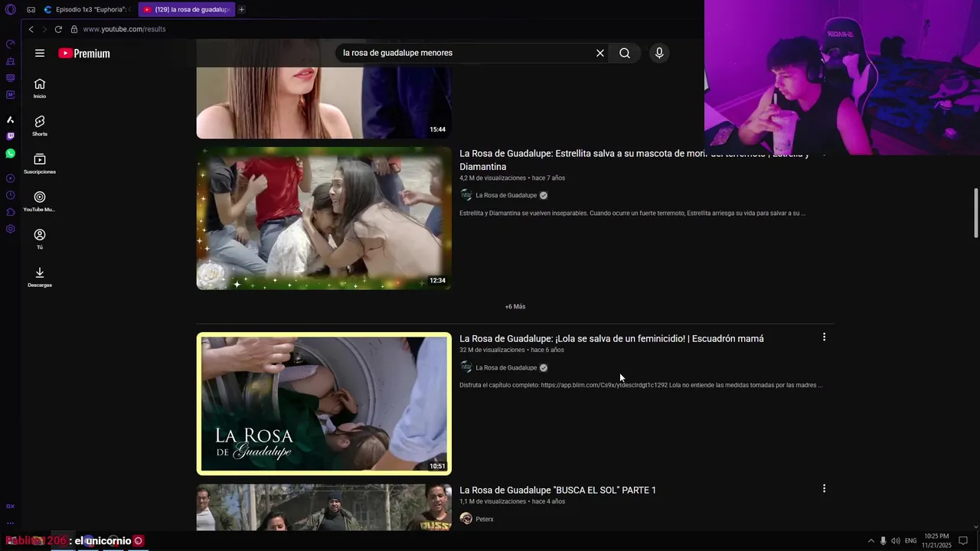The height and width of the screenshot is (551, 980).
Task: Open the Windows notification center icon
Action: point(963,541)
